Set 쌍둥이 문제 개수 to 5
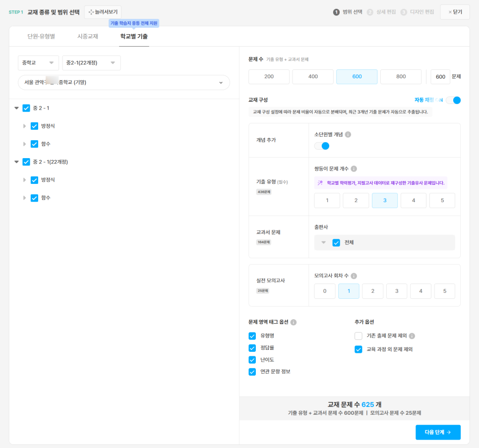 tap(442, 200)
